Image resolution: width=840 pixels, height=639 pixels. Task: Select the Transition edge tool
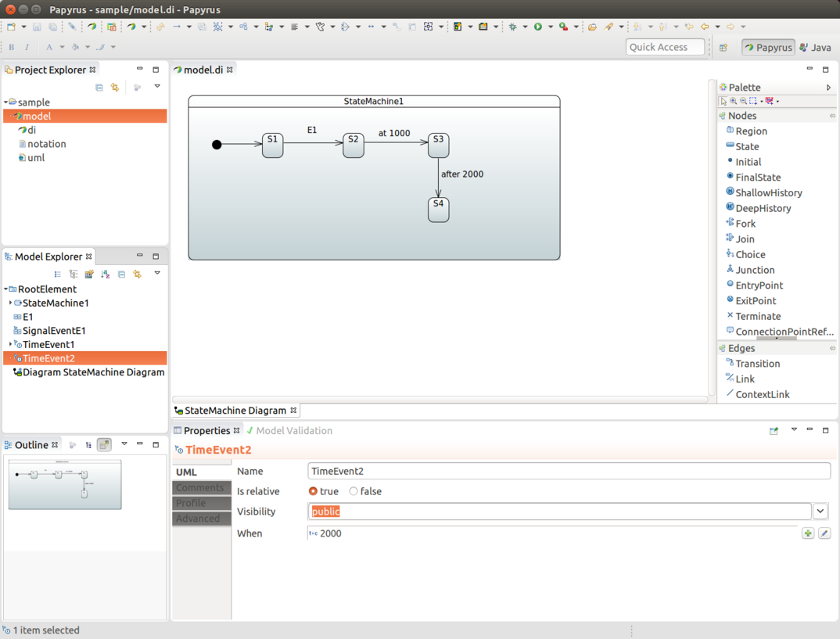[x=752, y=364]
